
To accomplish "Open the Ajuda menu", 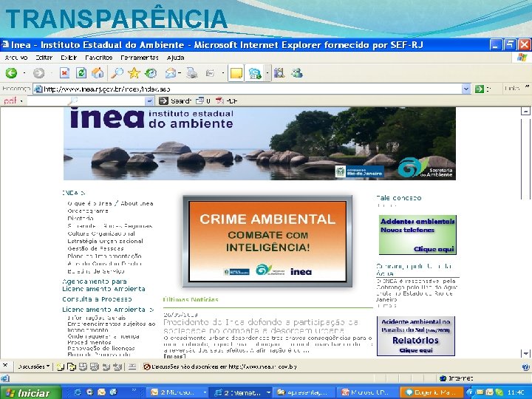I will coord(175,58).
